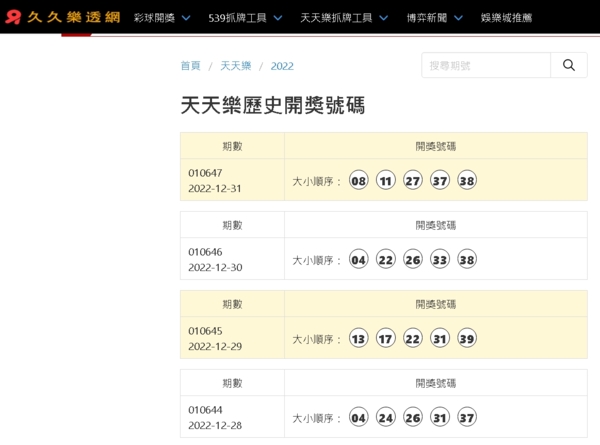The image size is (600, 445).
Task: Click ball number 08 in draw 010647
Action: pos(359,181)
